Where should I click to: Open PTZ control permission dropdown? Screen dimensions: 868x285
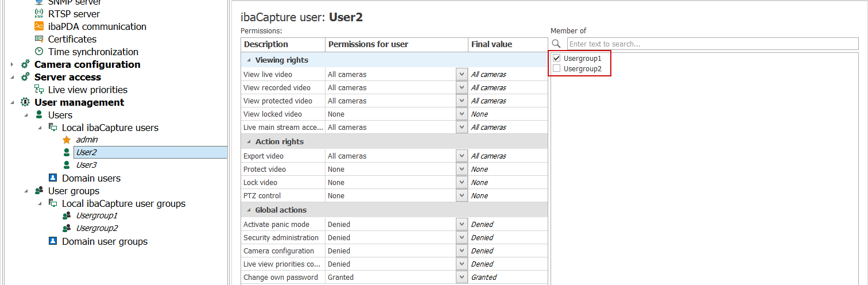pyautogui.click(x=462, y=195)
